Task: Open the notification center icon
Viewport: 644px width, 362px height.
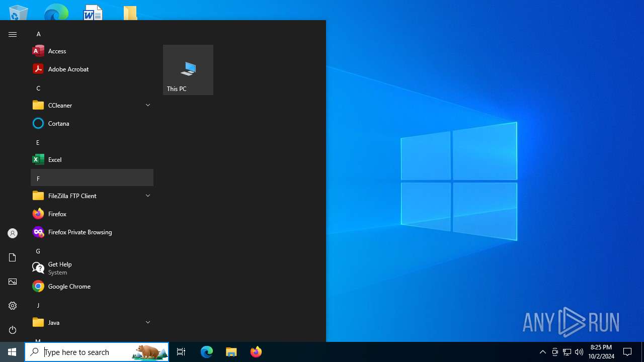Action: [x=627, y=352]
